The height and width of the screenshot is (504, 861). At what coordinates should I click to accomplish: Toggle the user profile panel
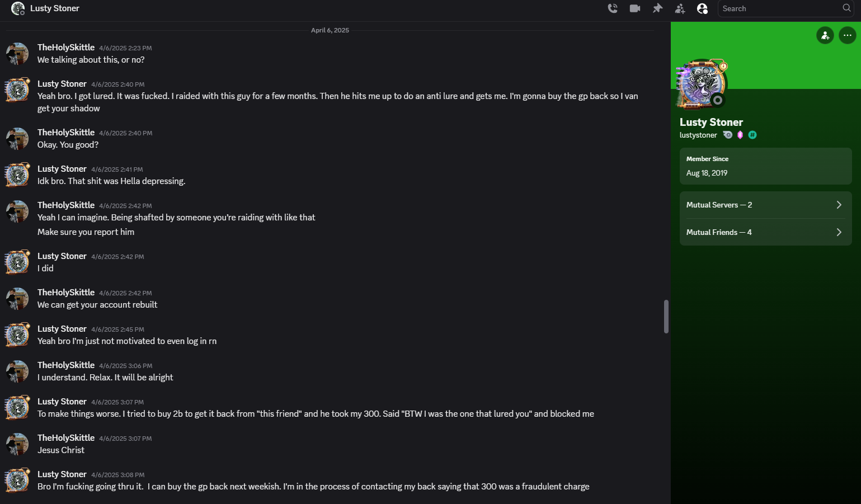(702, 8)
